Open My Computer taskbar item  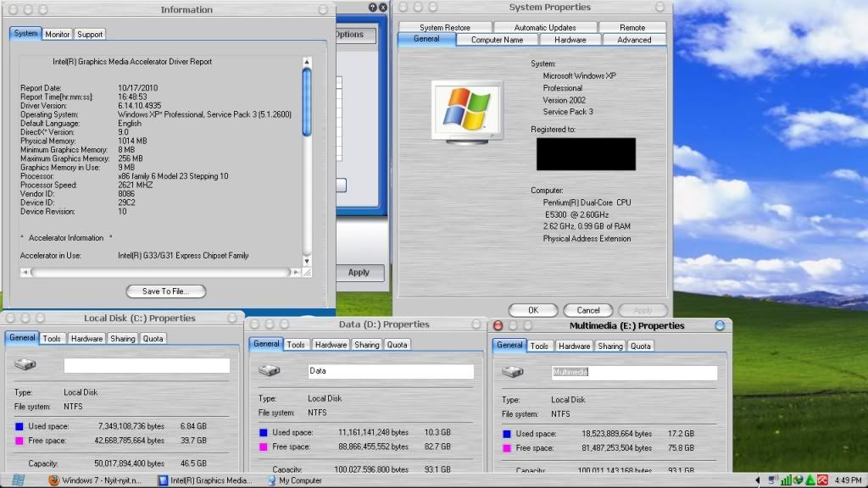pos(294,480)
